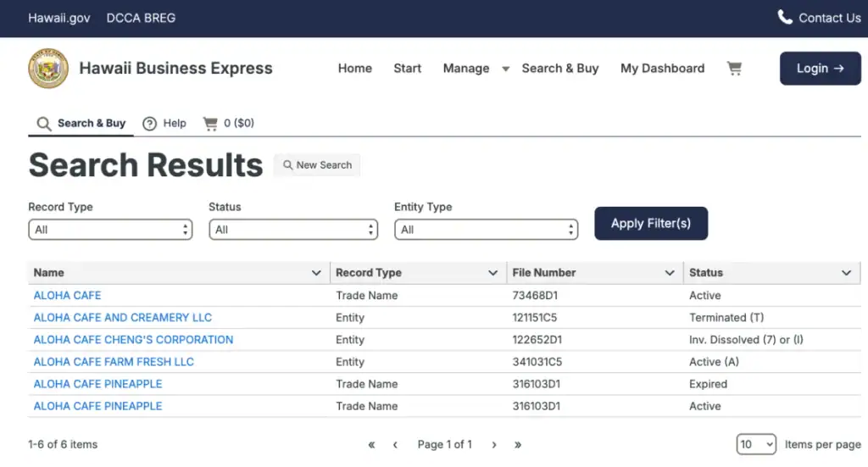This screenshot has width=868, height=467.
Task: Click the Hawaii state seal logo
Action: tap(48, 69)
